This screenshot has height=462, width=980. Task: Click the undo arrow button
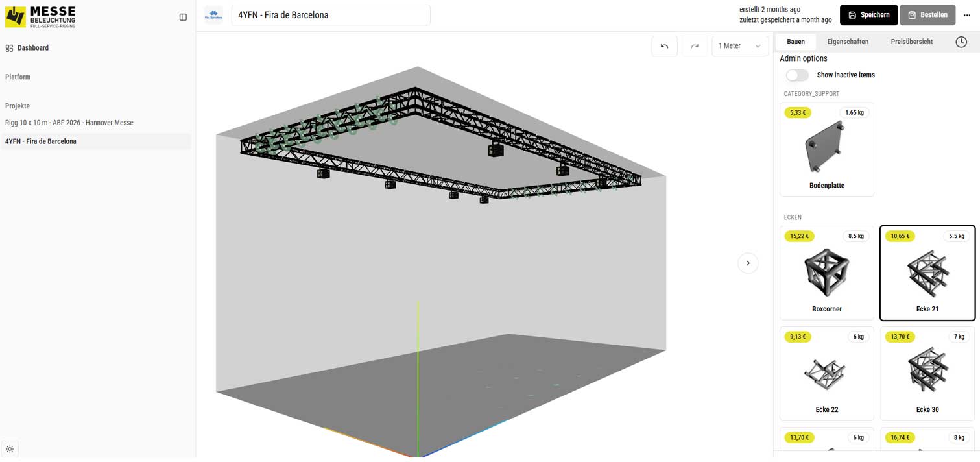pos(664,46)
